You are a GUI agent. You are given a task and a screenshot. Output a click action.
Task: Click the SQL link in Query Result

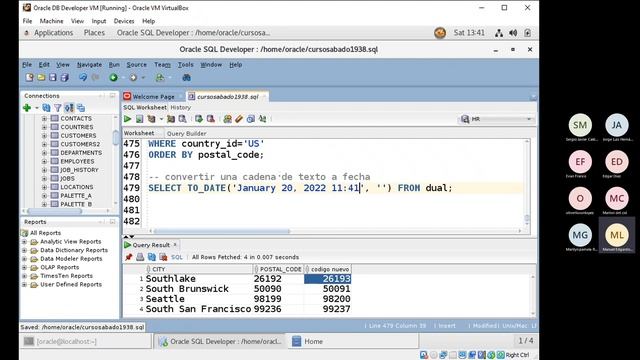click(177, 257)
